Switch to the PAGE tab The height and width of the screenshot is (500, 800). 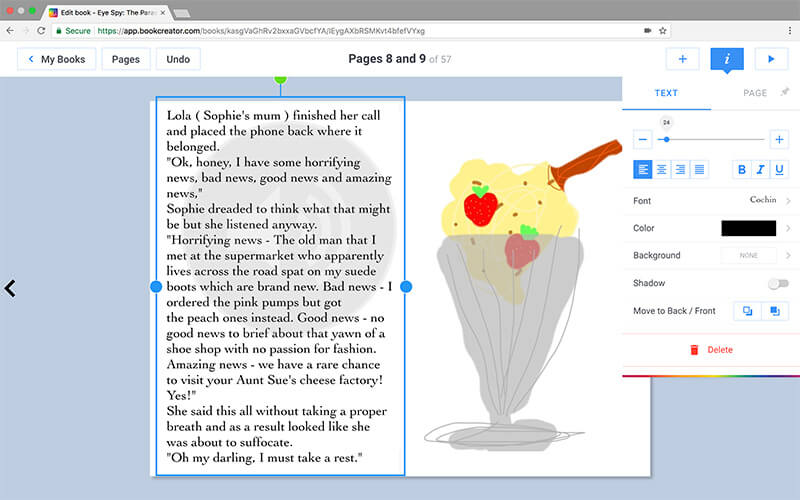click(755, 93)
